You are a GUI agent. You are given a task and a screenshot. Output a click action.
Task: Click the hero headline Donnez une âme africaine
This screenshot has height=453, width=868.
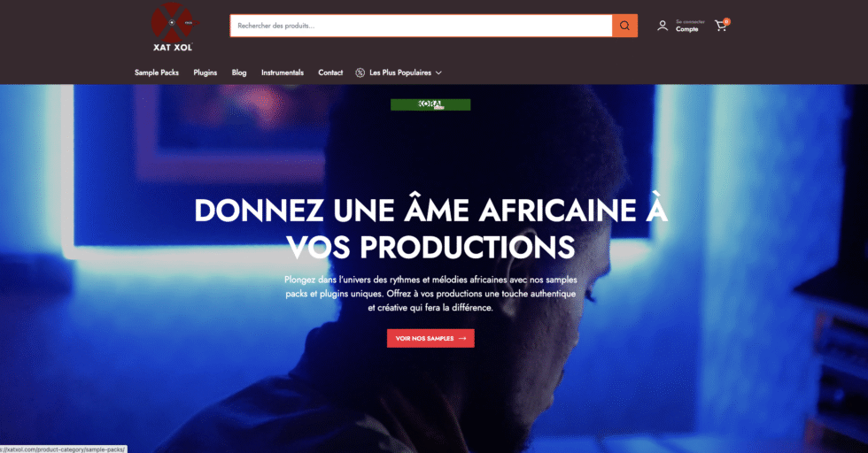point(430,228)
